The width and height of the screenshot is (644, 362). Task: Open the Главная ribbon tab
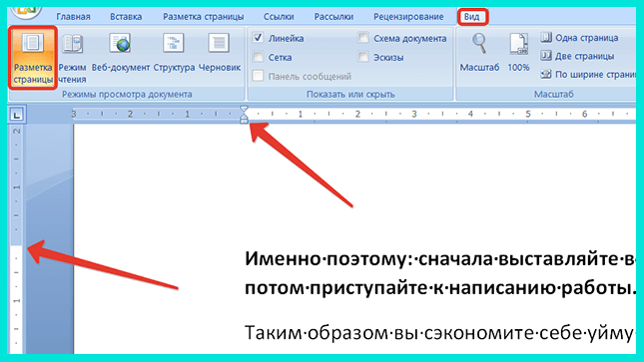(73, 17)
